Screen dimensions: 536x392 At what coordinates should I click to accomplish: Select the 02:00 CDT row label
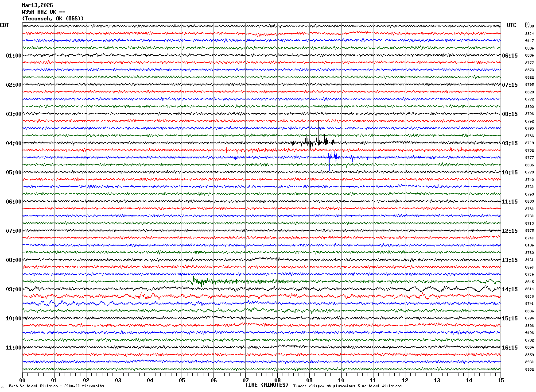[x=14, y=85]
